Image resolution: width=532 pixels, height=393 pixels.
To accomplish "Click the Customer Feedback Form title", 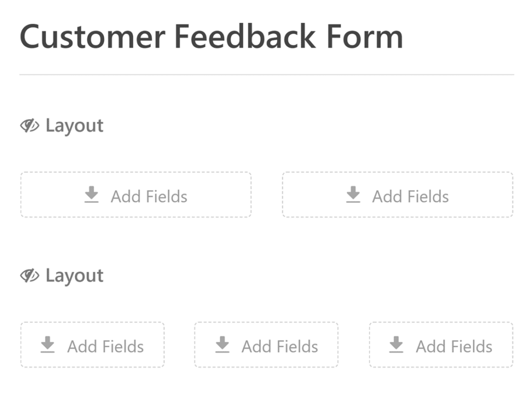I will [x=211, y=36].
